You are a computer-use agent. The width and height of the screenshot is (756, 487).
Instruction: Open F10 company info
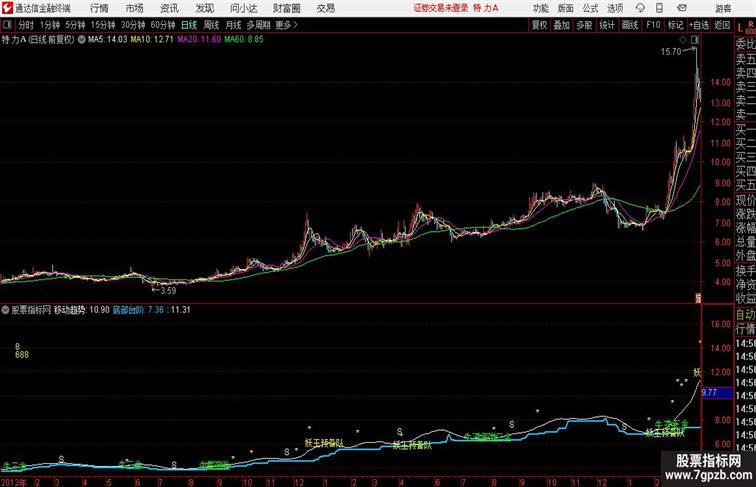(x=653, y=25)
